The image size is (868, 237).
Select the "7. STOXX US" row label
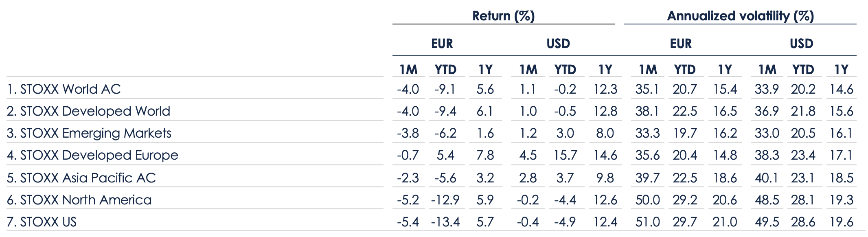42,222
